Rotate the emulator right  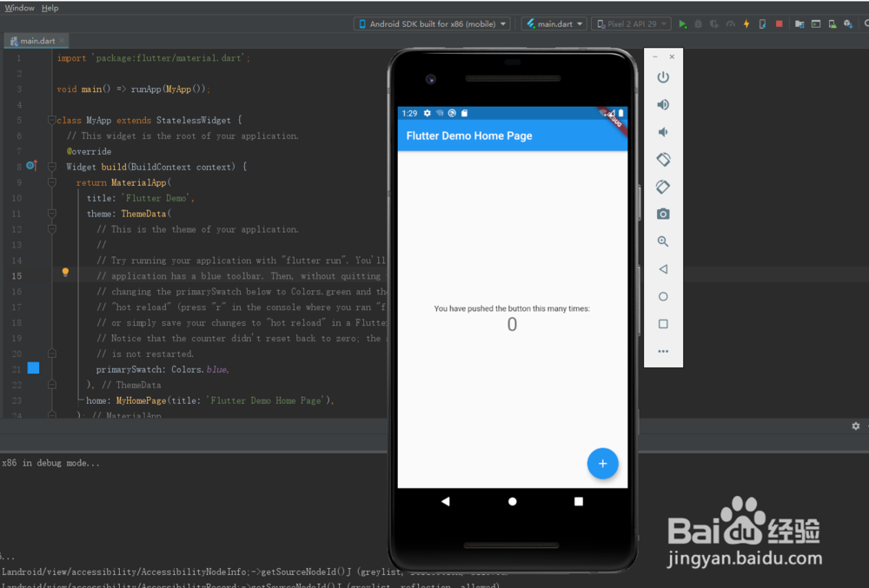pos(663,187)
